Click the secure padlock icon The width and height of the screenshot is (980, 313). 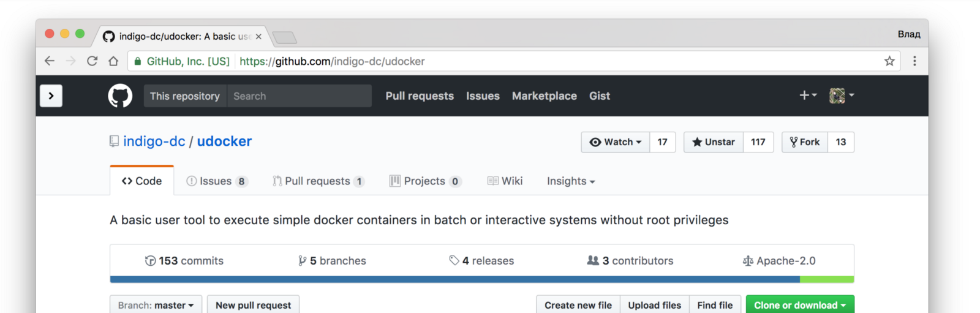138,61
